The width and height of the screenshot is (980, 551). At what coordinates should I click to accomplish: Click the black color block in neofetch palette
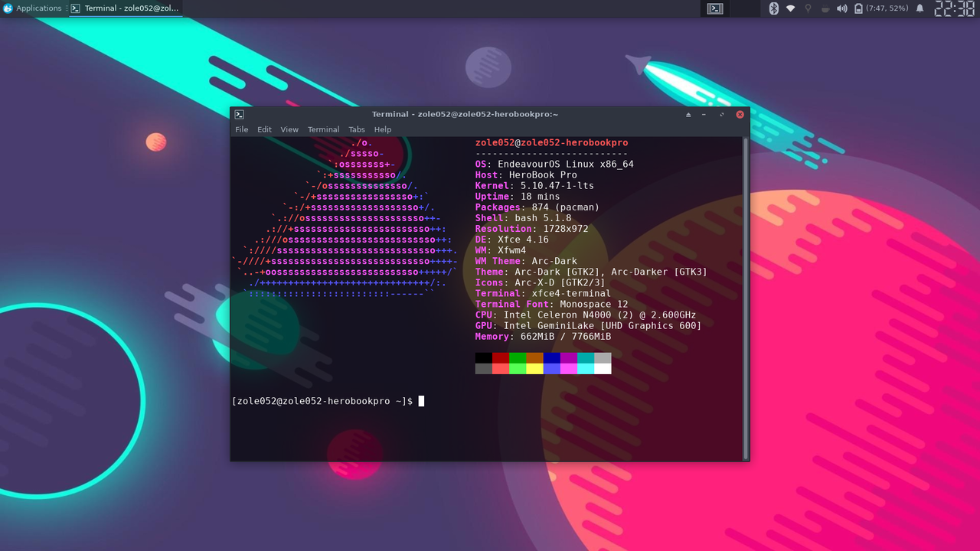tap(484, 357)
